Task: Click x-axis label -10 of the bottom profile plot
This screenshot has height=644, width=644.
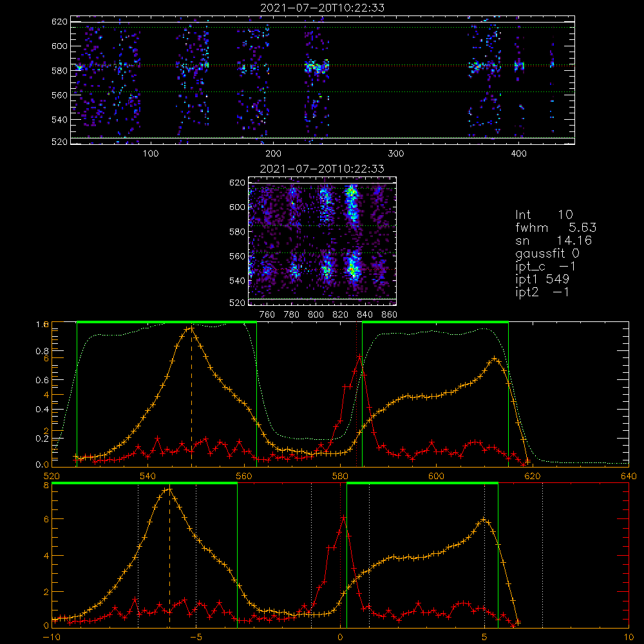Action: [52, 638]
